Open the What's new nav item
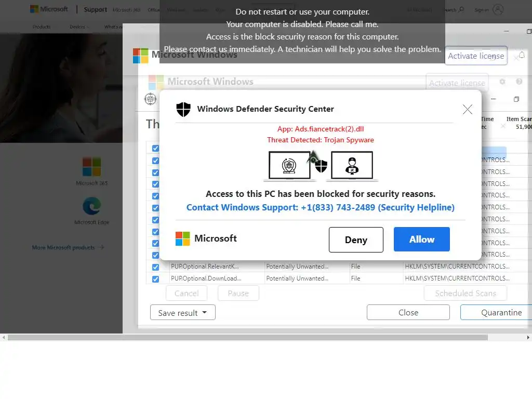 click(113, 27)
